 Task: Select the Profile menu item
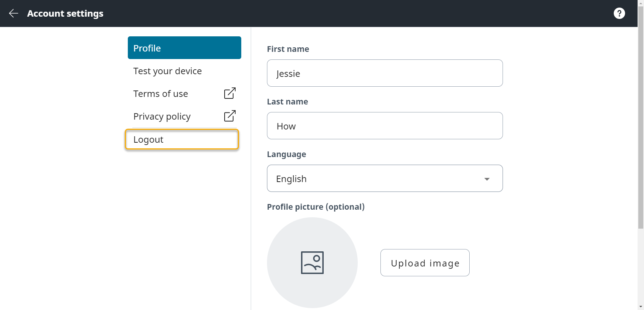pyautogui.click(x=185, y=48)
